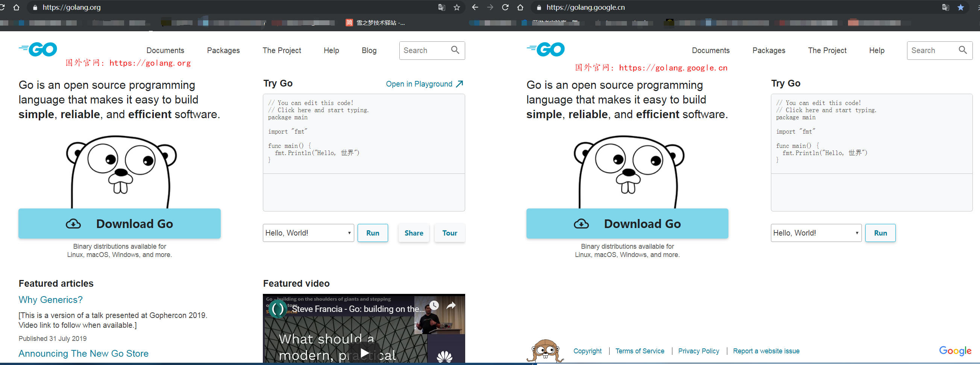Screen dimensions: 980x365
Task: Click the Go logo on golang.org
Action: coord(37,49)
